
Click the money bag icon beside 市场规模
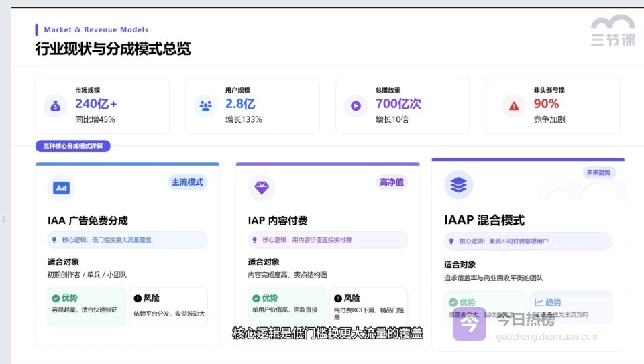[x=56, y=106]
